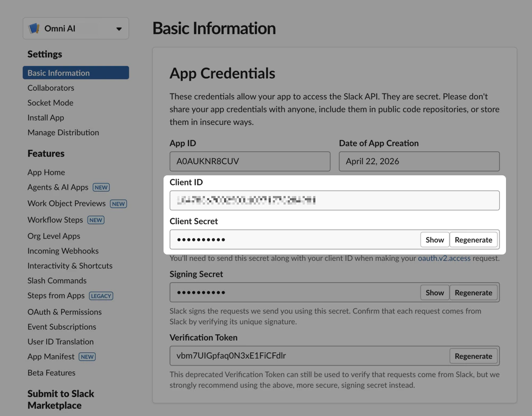Click the Client ID field
The height and width of the screenshot is (416, 532).
(334, 200)
